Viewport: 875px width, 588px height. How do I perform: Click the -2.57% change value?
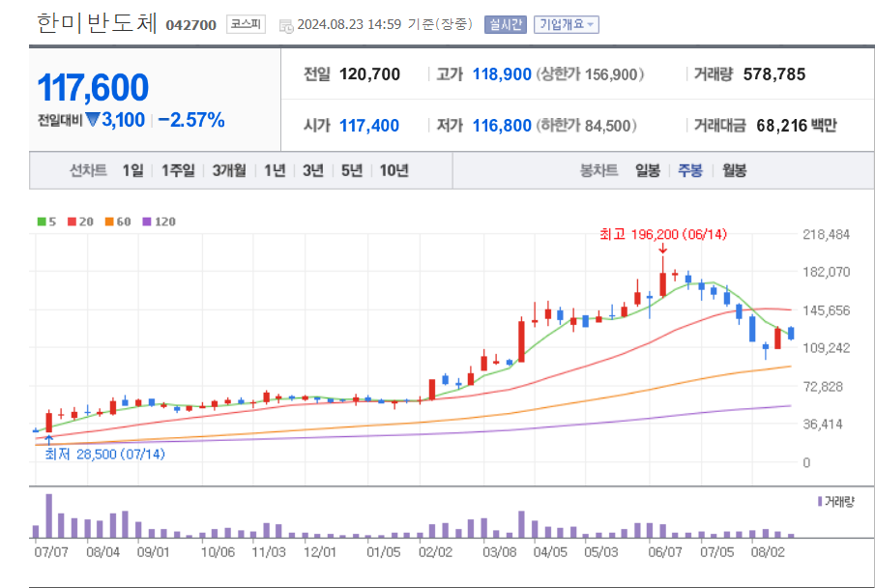191,120
